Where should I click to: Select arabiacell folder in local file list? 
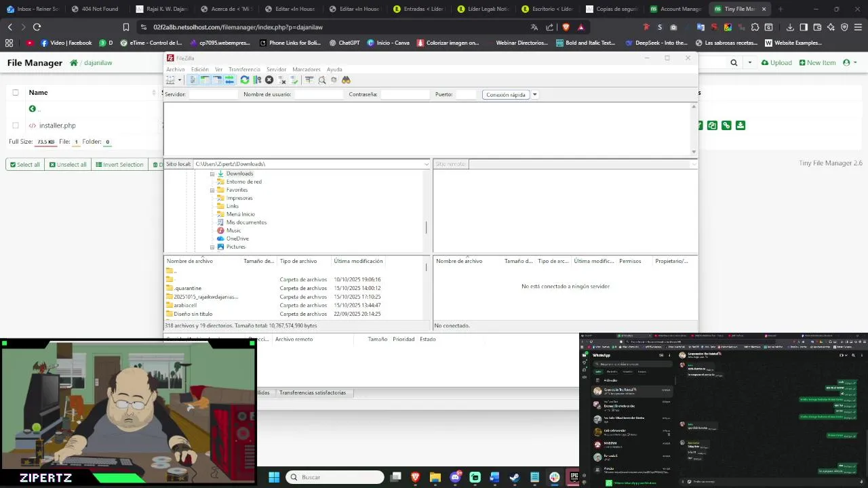(185, 305)
